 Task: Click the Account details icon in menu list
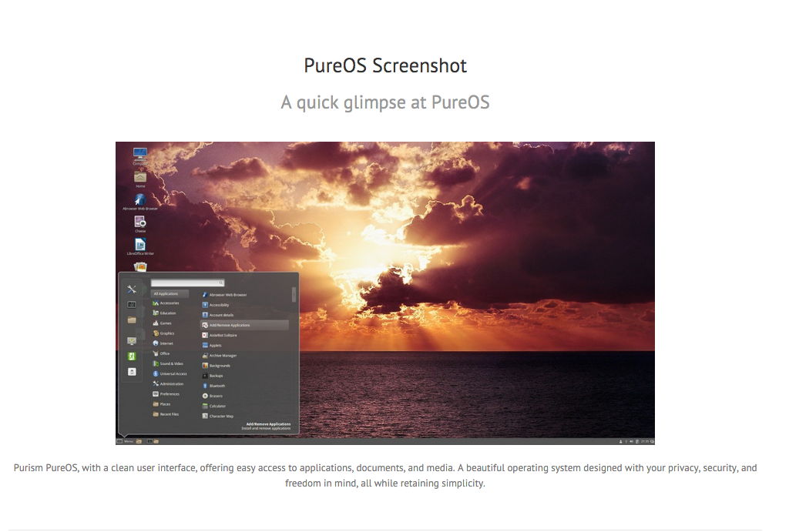(205, 315)
